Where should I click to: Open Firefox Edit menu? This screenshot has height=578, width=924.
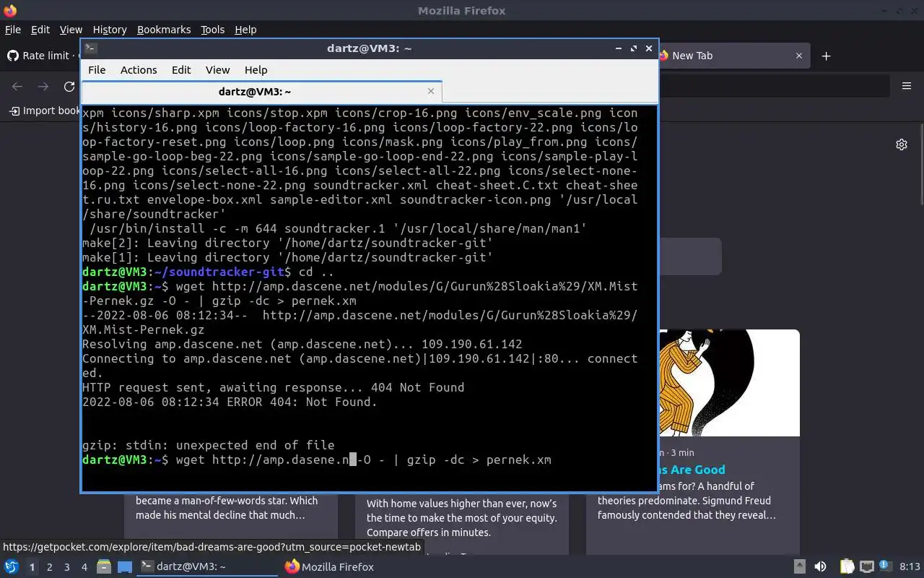click(40, 30)
